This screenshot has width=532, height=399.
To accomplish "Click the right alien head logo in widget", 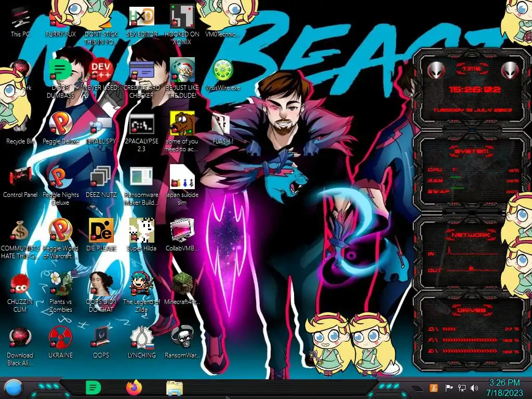I will point(510,71).
